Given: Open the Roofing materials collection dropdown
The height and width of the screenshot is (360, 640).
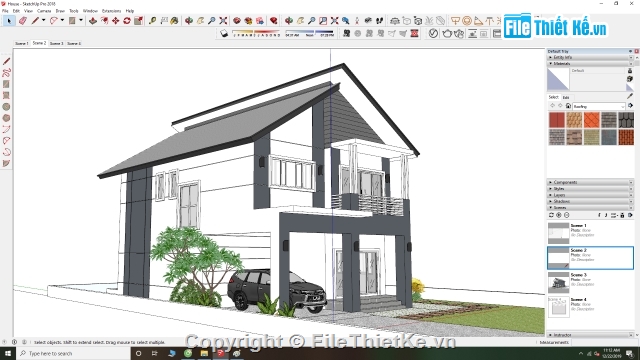Looking at the screenshot, I should coord(599,106).
